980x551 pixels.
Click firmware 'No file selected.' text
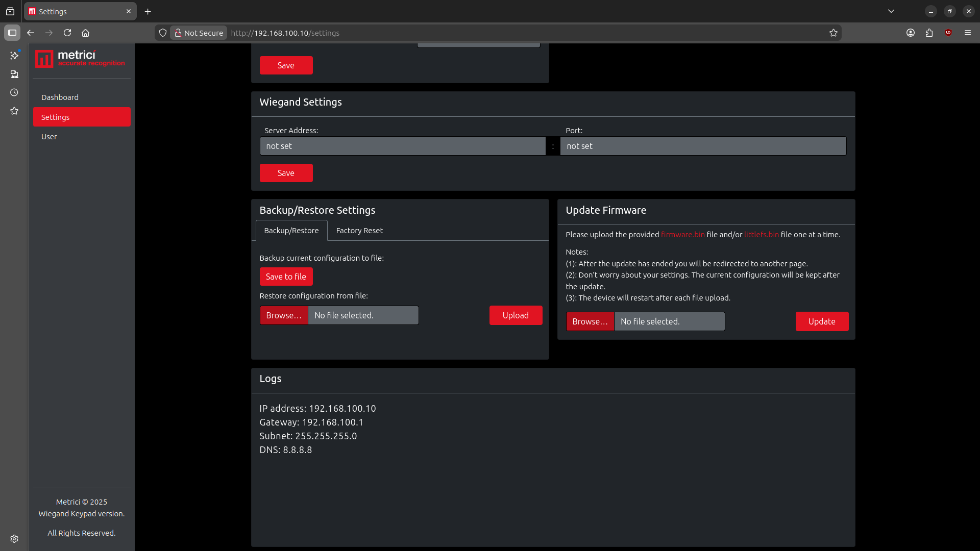pyautogui.click(x=650, y=321)
